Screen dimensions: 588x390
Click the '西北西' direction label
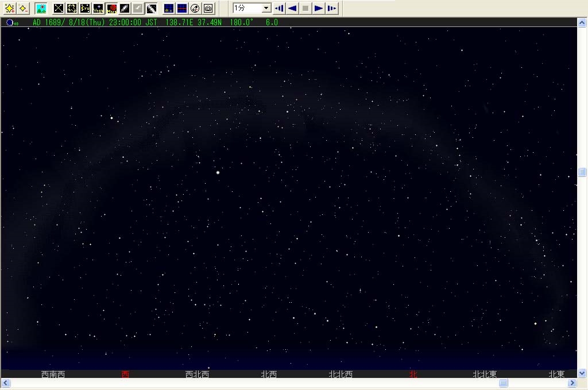tap(198, 374)
